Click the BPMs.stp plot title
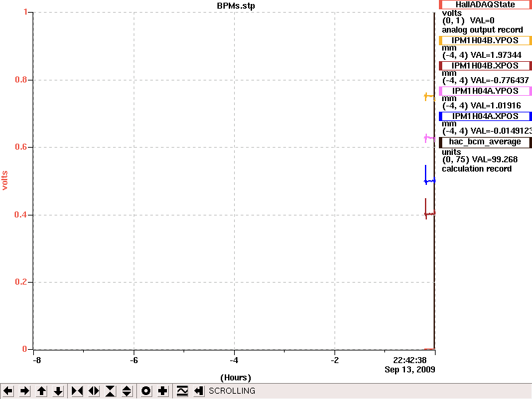The width and height of the screenshot is (532, 399). click(x=236, y=6)
